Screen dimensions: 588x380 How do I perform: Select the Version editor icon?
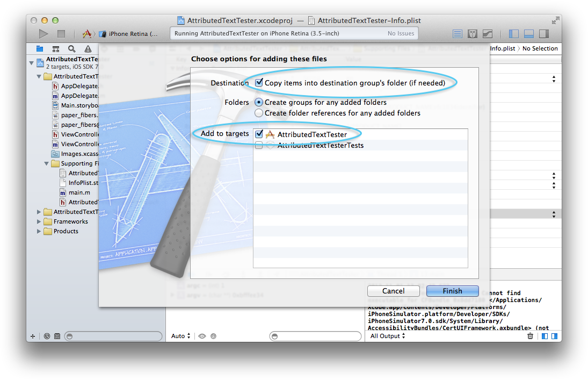pos(488,34)
